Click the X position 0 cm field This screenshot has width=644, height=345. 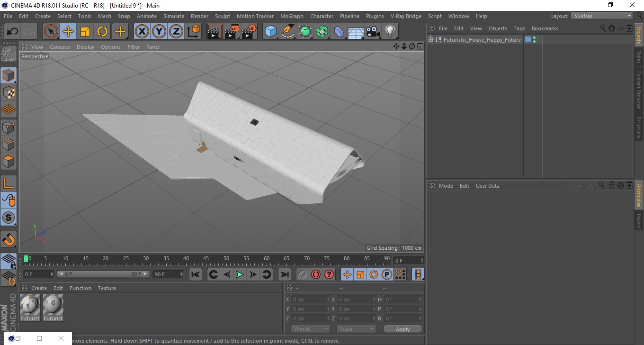310,300
